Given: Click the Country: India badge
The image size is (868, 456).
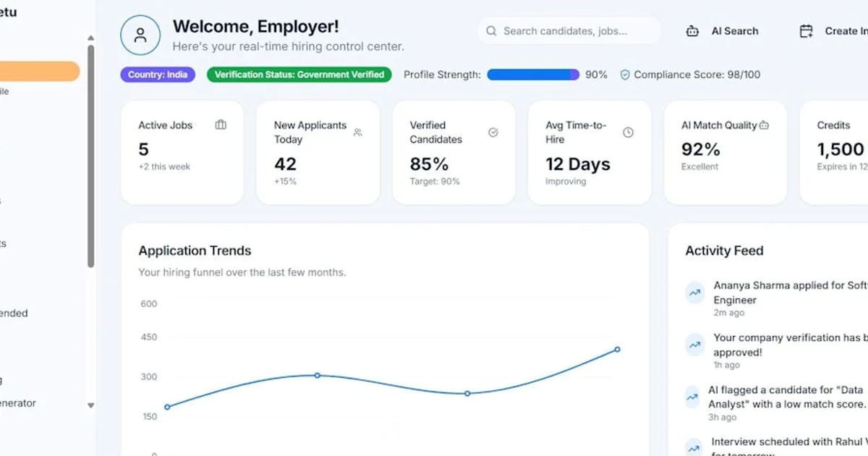Looking at the screenshot, I should [x=158, y=75].
